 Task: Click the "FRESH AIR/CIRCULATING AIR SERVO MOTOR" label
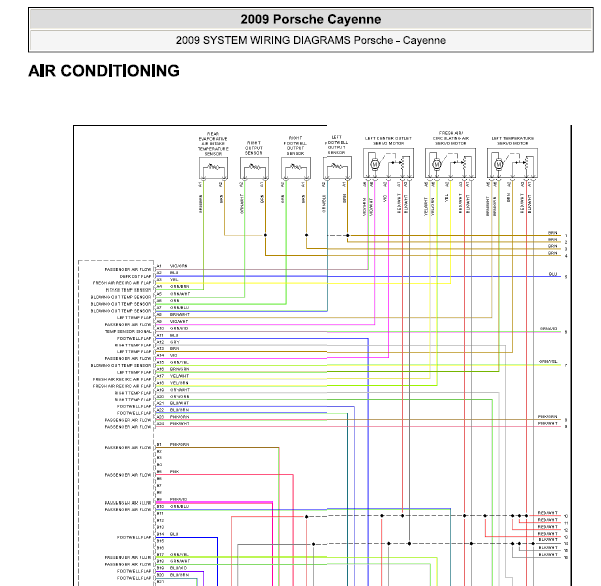pos(451,138)
